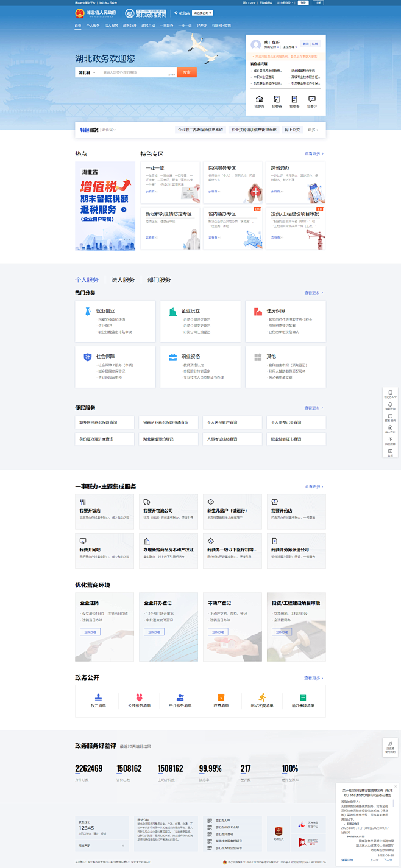The width and height of the screenshot is (401, 868).
Task: Open the 其他 category icon
Action: pos(258,356)
